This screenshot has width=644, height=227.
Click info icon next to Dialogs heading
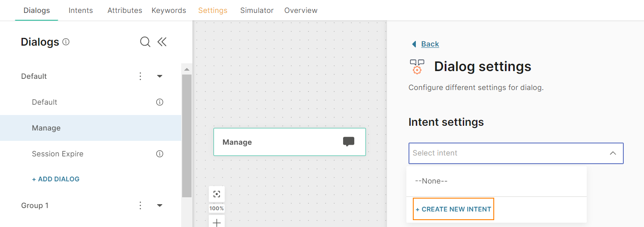point(66,42)
